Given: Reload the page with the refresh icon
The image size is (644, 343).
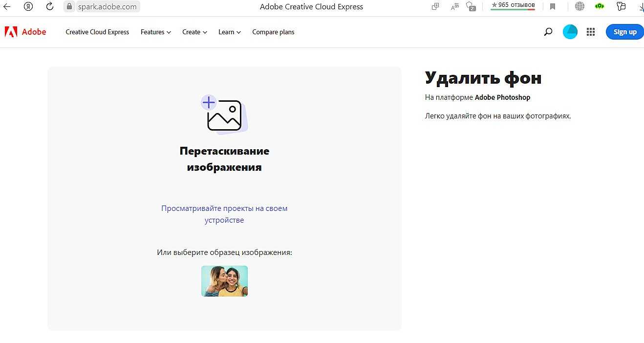Looking at the screenshot, I should 49,6.
